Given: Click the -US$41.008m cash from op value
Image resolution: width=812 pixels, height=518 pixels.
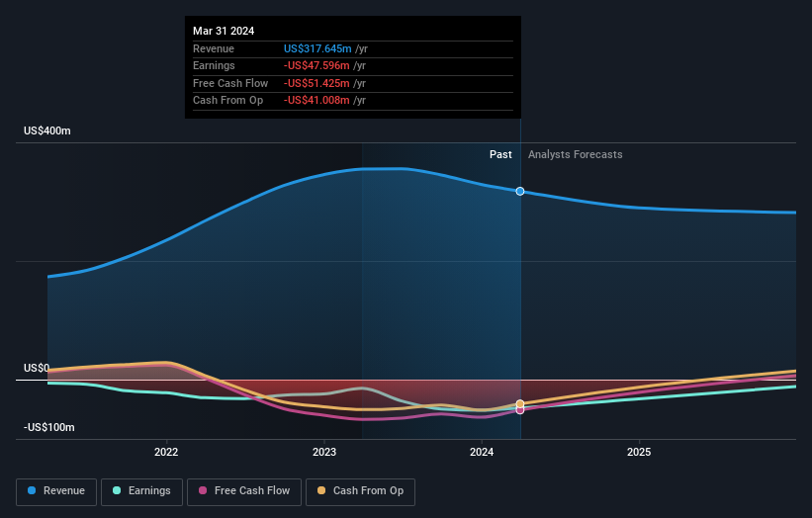Looking at the screenshot, I should coord(316,101).
